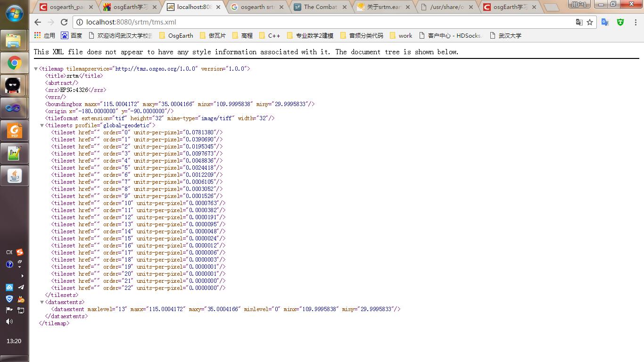644x362 pixels.
Task: Open the work bookmark folder
Action: pyautogui.click(x=401, y=35)
